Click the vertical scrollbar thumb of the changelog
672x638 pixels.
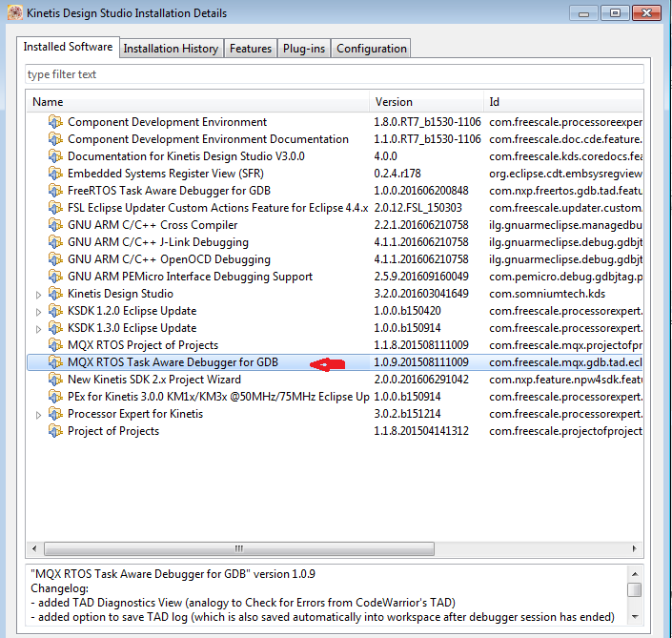[635, 590]
